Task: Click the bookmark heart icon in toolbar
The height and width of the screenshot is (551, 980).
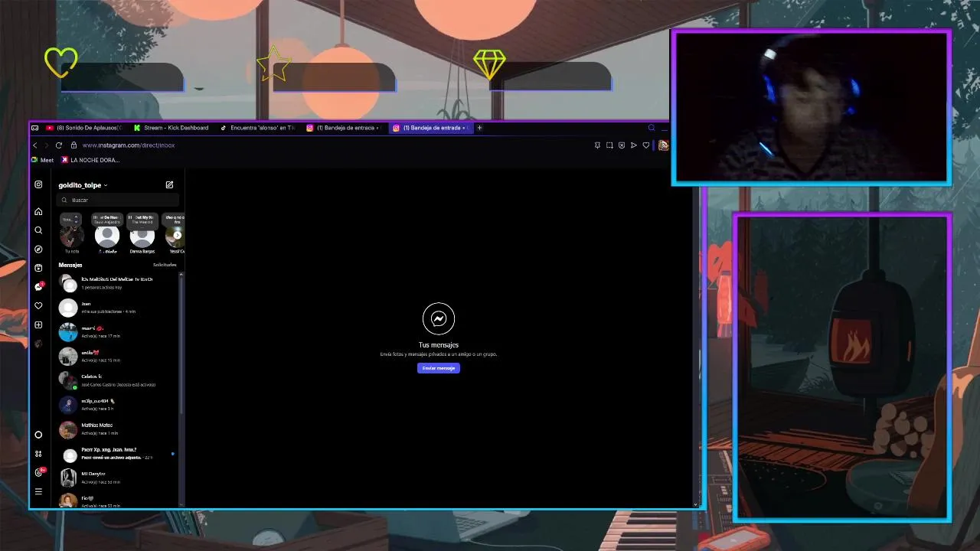Action: coord(646,145)
